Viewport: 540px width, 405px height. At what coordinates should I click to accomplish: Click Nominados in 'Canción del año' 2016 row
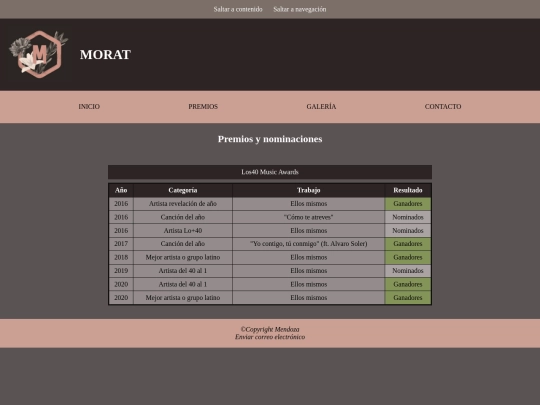(x=408, y=217)
